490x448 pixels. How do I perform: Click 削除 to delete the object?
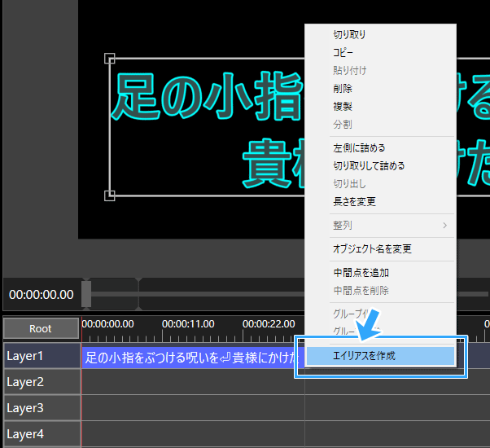click(343, 88)
